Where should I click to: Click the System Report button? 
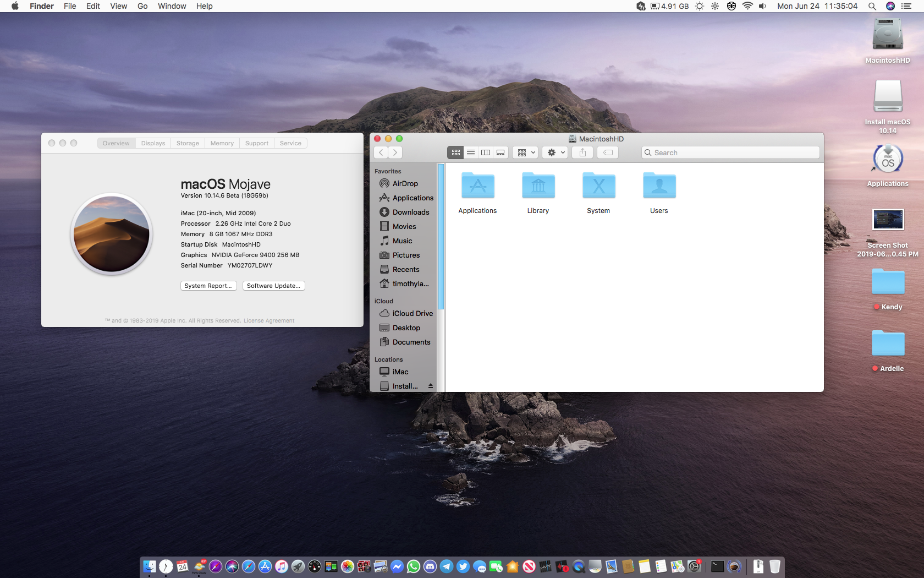point(208,286)
